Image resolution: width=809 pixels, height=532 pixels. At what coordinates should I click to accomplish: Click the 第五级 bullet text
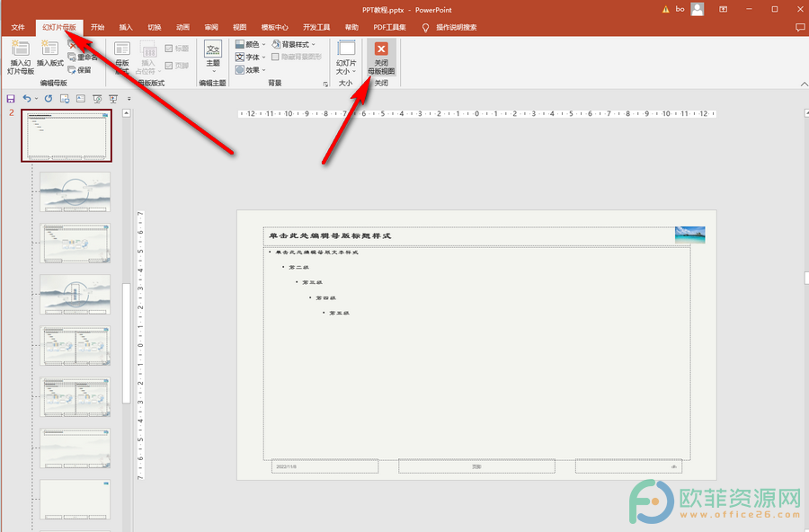coord(339,313)
